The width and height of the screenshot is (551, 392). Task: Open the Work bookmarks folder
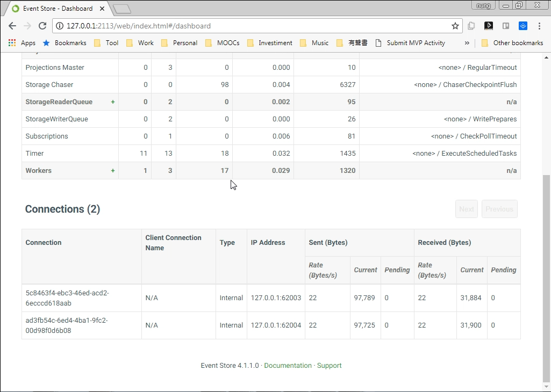tap(140, 43)
